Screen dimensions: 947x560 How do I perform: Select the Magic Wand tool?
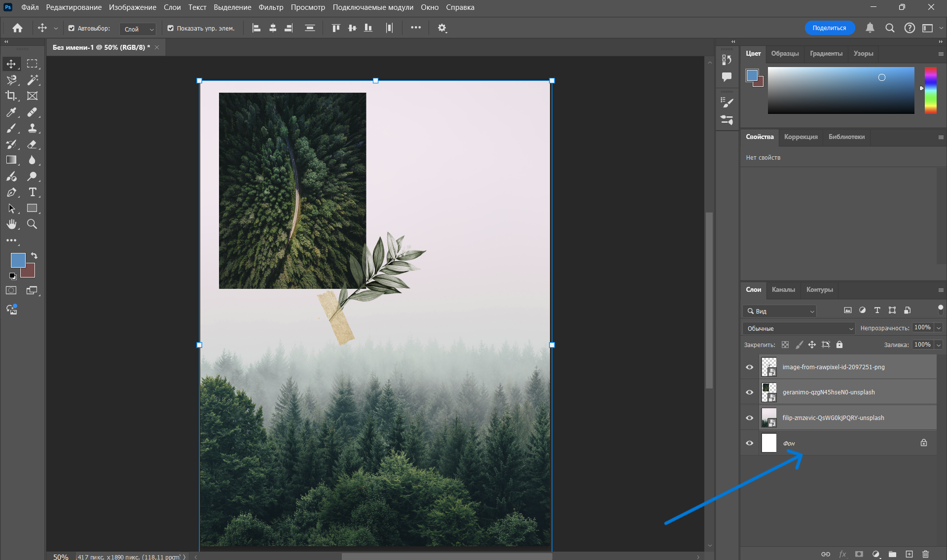[x=33, y=80]
